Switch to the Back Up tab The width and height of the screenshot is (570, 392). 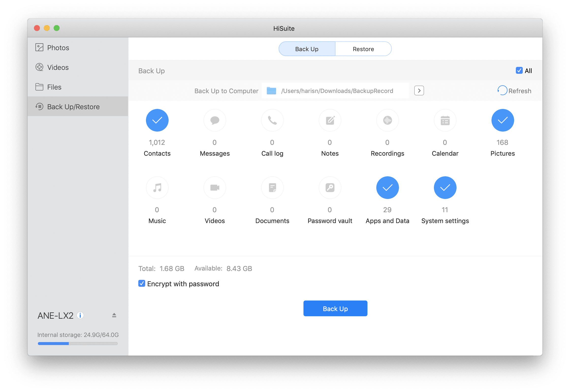306,49
